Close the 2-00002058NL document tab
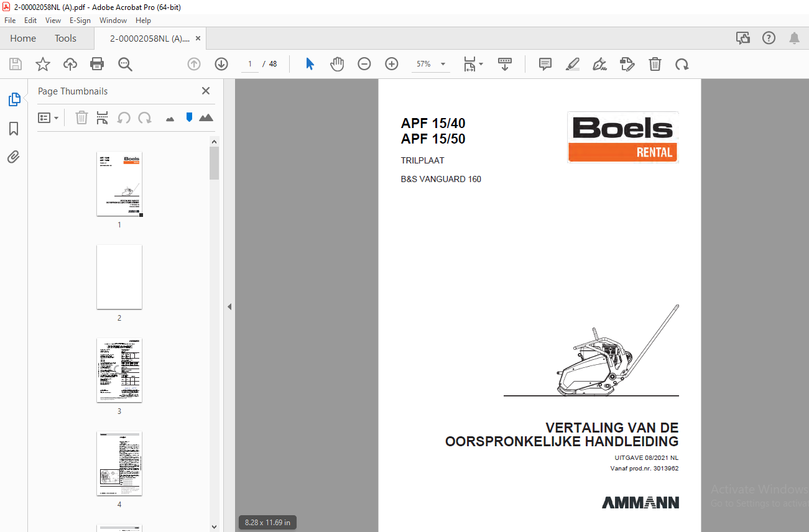This screenshot has height=532, width=809. 198,39
